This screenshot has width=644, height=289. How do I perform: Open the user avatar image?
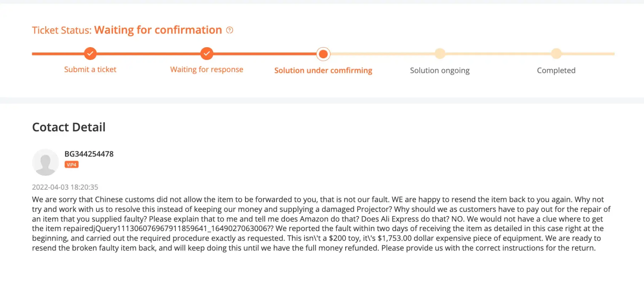[x=45, y=162]
